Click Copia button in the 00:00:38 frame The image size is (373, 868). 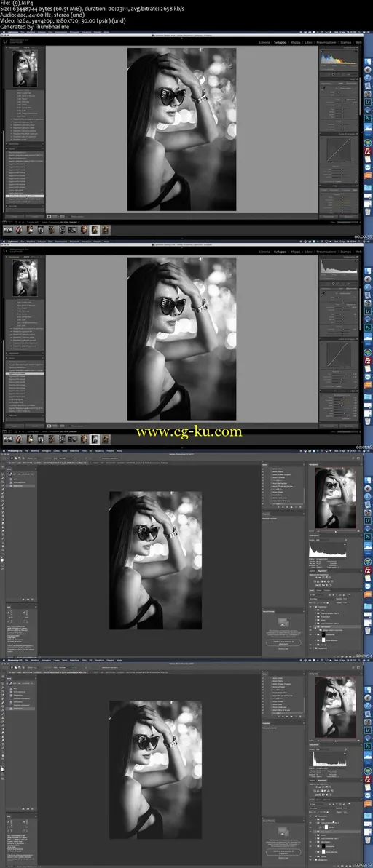click(x=15, y=216)
